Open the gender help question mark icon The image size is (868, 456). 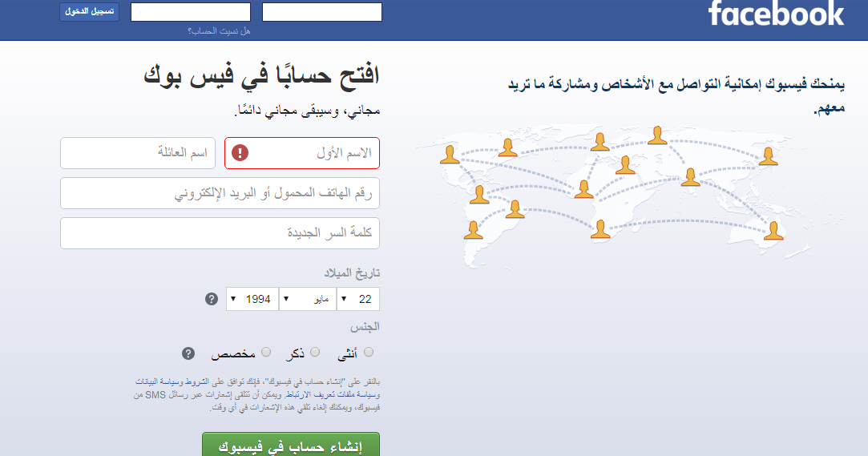188,353
